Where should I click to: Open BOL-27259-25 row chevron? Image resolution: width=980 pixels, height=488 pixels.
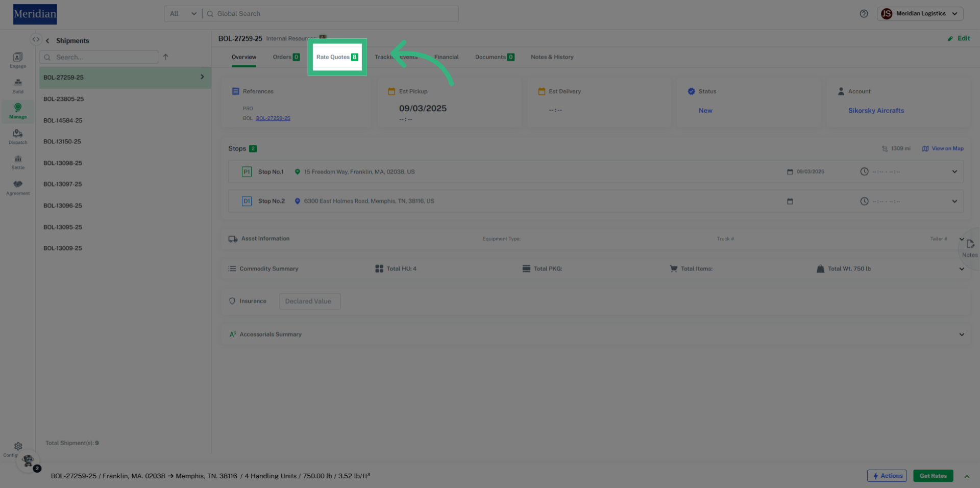click(202, 77)
